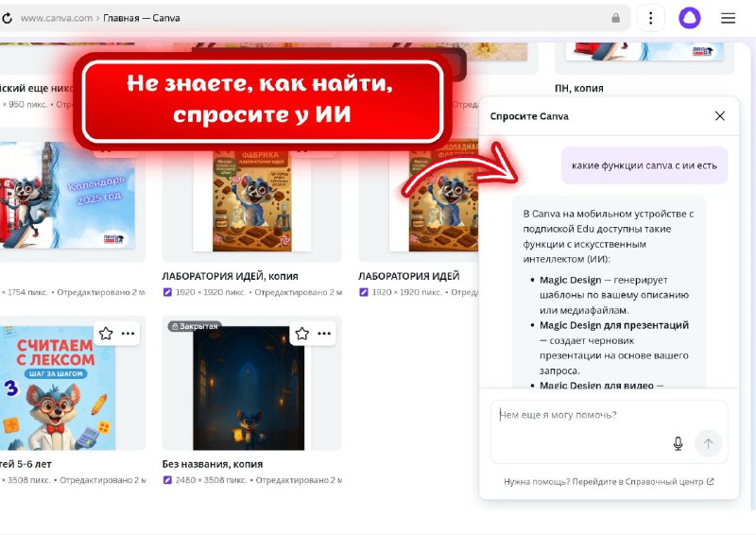Image resolution: width=756 pixels, height=535 pixels.
Task: Activate voice input microphone in chat
Action: pos(678,443)
